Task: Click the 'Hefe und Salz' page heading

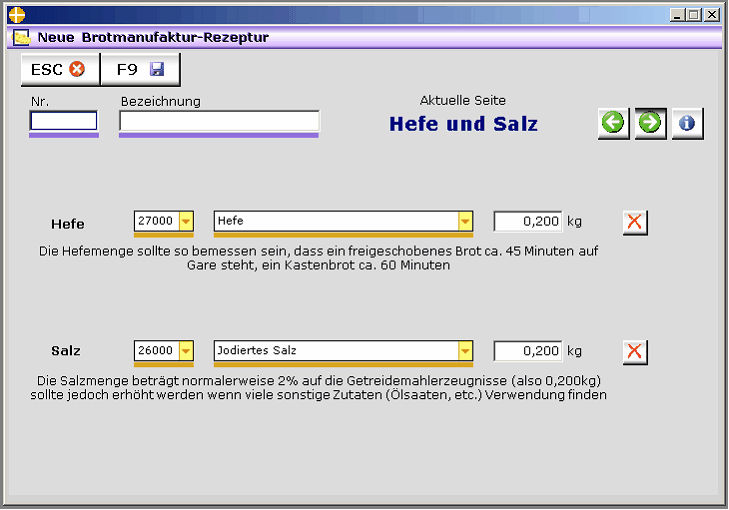Action: tap(464, 124)
